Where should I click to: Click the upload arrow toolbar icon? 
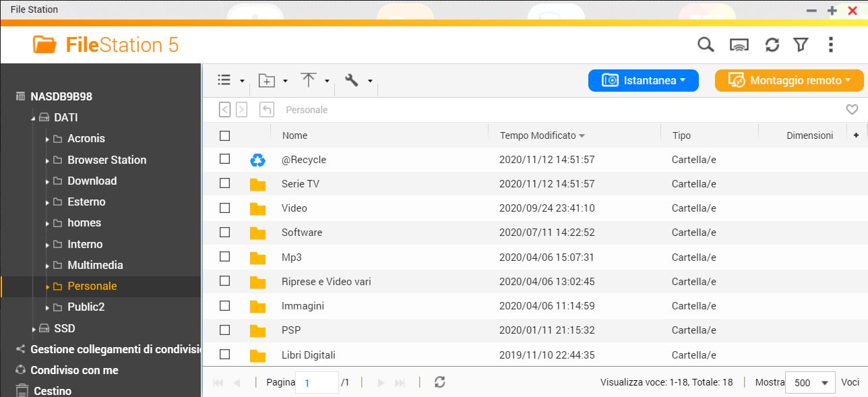(x=309, y=80)
